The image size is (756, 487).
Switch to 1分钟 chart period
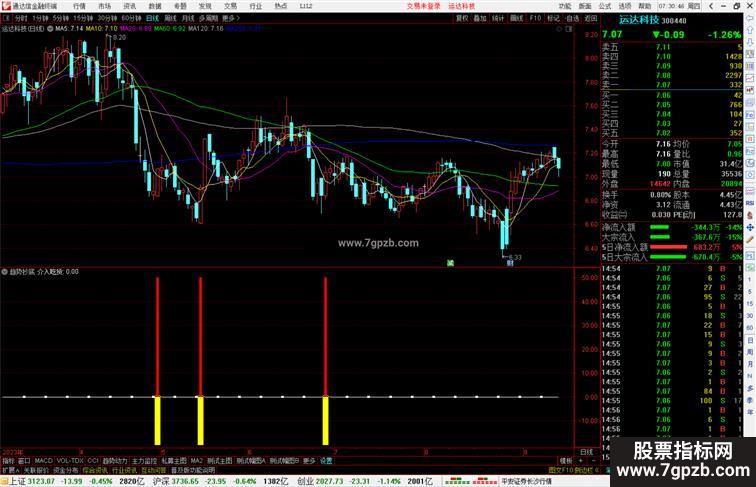40,18
